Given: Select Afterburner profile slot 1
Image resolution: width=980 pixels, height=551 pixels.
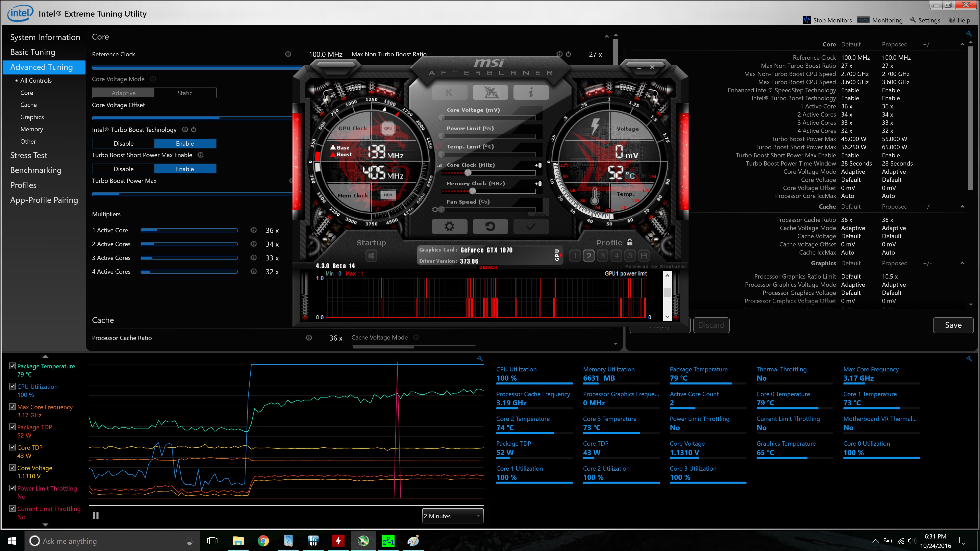Looking at the screenshot, I should 575,256.
